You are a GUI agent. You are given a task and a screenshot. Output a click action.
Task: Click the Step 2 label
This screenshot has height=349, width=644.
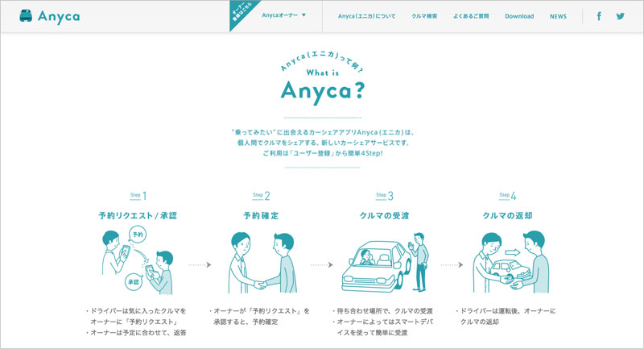[x=261, y=196]
